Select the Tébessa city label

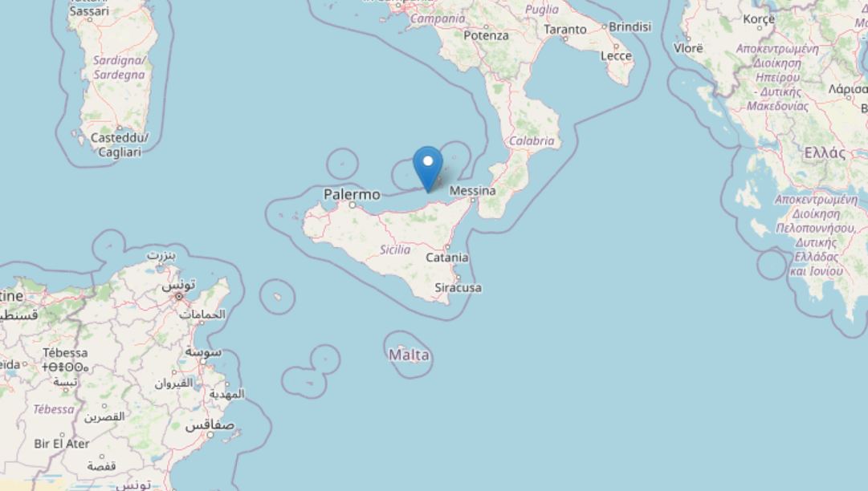[x=65, y=353]
